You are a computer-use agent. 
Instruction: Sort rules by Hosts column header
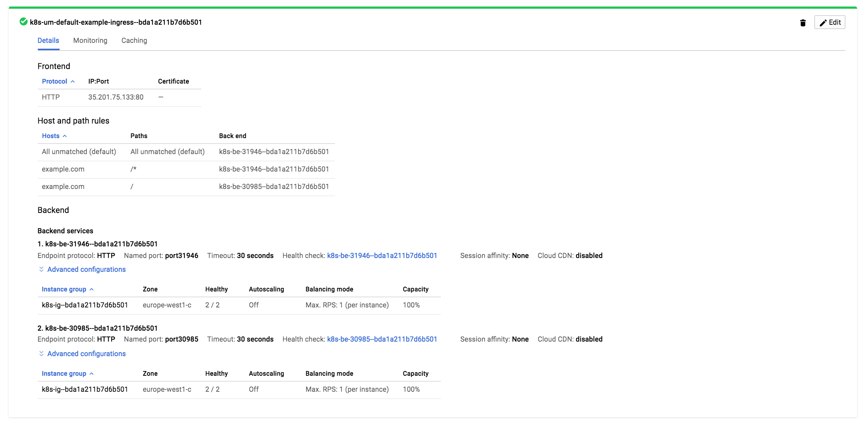tap(50, 136)
